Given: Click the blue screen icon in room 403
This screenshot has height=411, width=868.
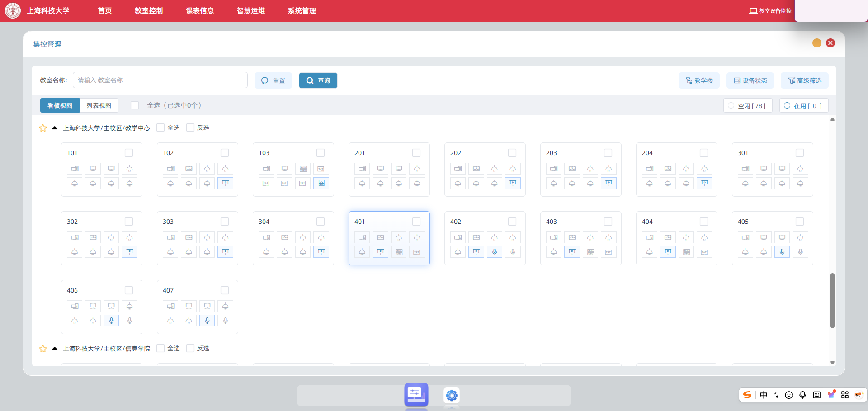Looking at the screenshot, I should click(572, 252).
